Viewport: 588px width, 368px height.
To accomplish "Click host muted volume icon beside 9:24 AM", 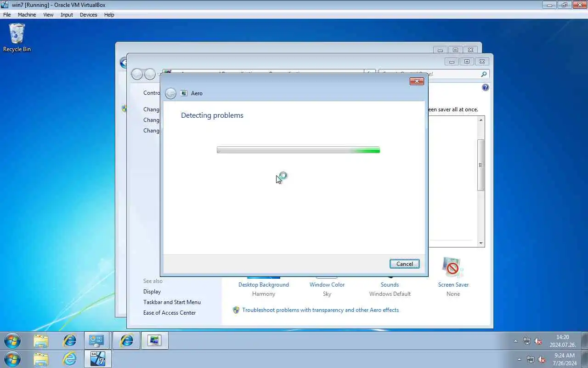I will coord(542,359).
